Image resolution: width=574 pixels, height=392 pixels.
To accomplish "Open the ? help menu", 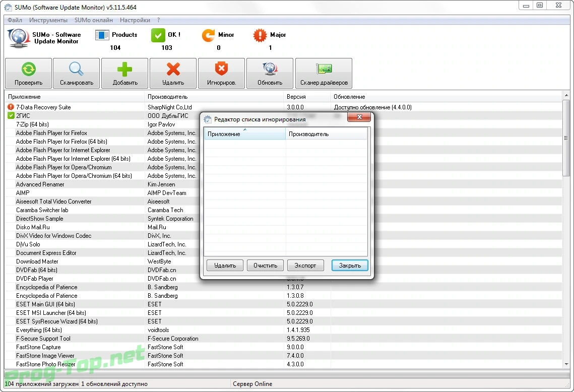I will (x=159, y=20).
